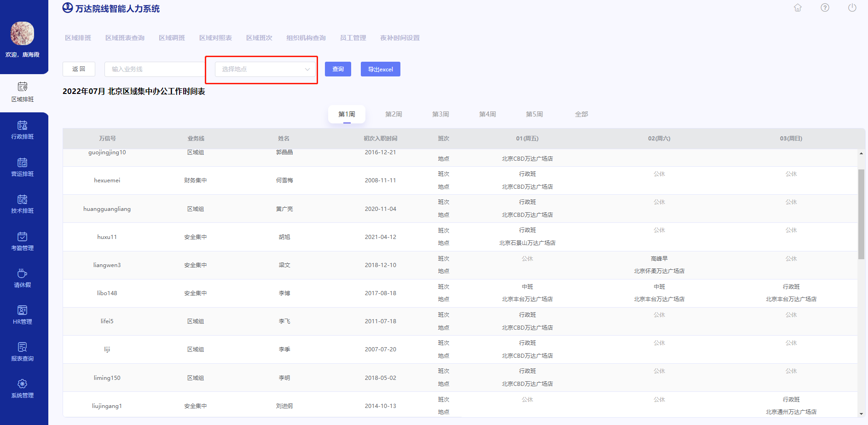Click the 初次入职时间 column header

click(380, 139)
